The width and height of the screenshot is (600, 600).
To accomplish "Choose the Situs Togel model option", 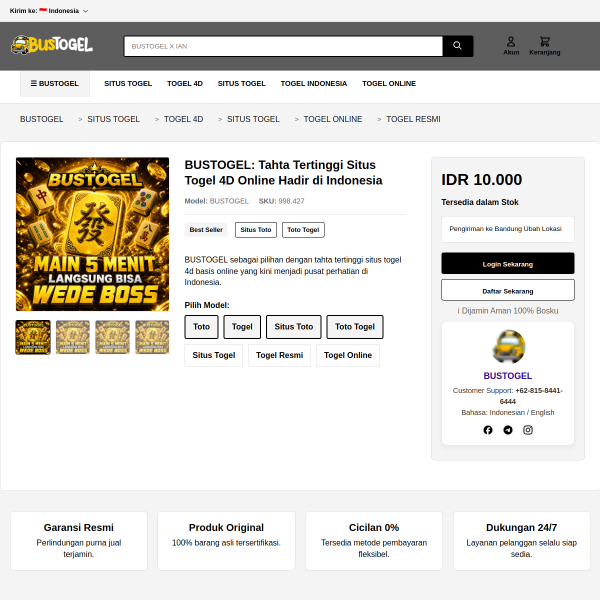I will pyautogui.click(x=214, y=355).
